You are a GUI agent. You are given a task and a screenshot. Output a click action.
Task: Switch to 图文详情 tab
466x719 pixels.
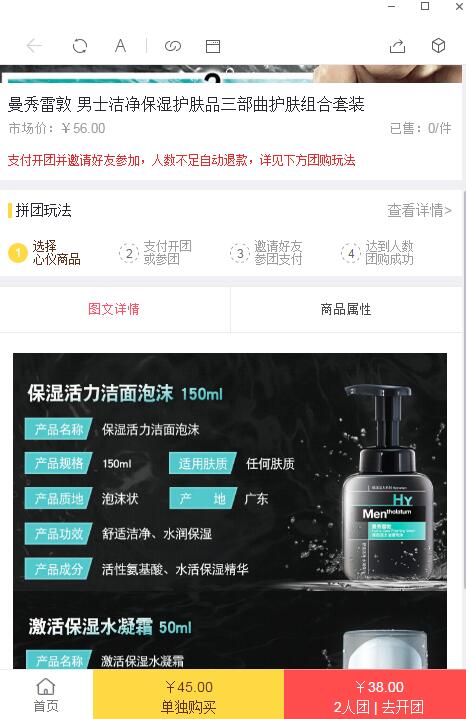pyautogui.click(x=115, y=309)
